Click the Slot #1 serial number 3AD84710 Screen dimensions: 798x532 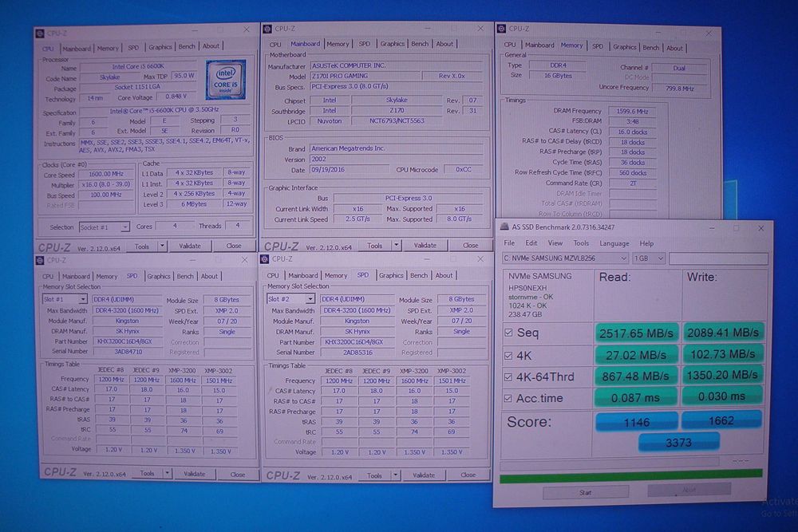click(128, 352)
